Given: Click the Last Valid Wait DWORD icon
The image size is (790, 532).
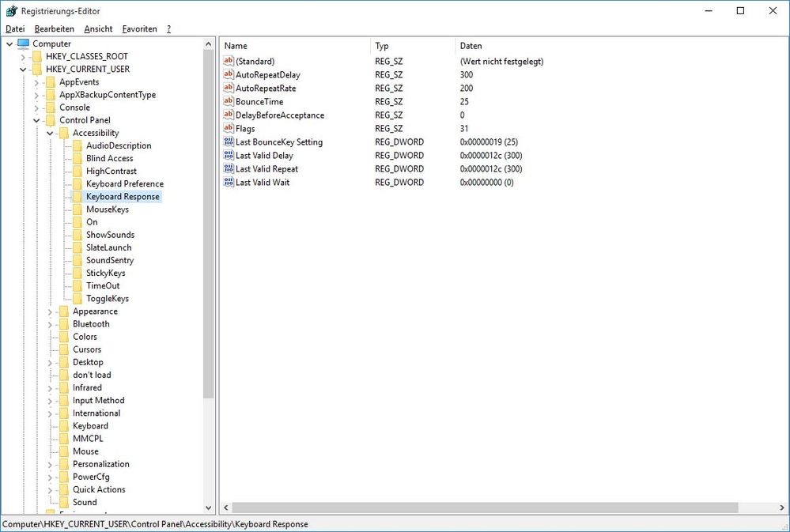Looking at the screenshot, I should tap(229, 183).
